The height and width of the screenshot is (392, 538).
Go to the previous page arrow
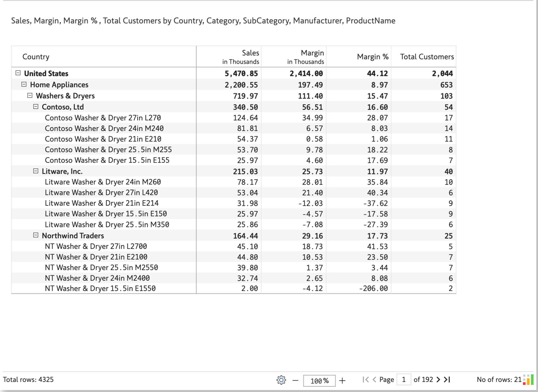[x=374, y=380]
